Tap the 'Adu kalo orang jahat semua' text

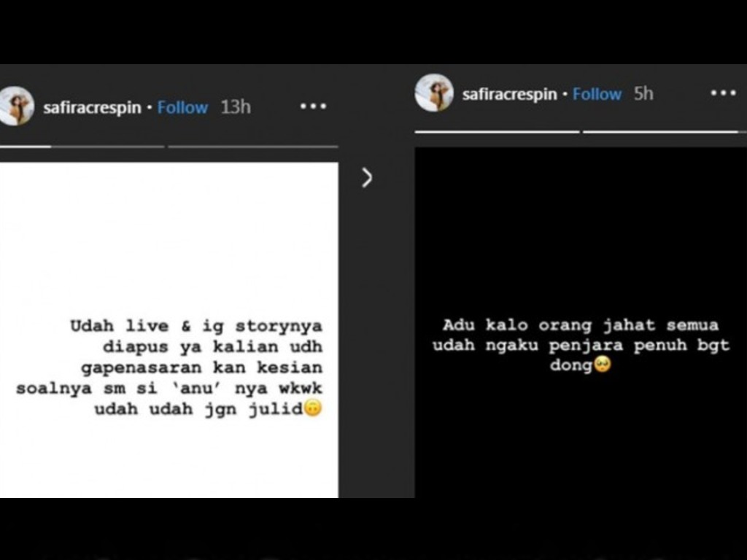581,325
